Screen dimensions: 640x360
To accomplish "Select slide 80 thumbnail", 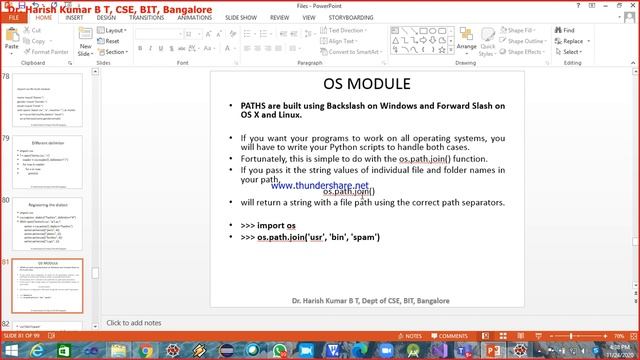I will click(x=47, y=224).
